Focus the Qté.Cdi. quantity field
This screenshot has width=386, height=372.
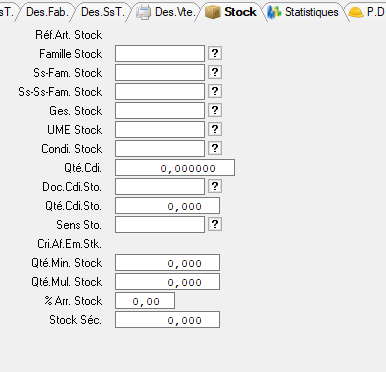point(175,168)
